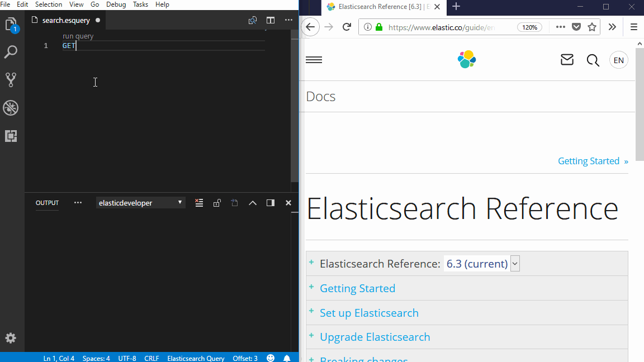
Task: Open a new browser tab
Action: click(456, 7)
